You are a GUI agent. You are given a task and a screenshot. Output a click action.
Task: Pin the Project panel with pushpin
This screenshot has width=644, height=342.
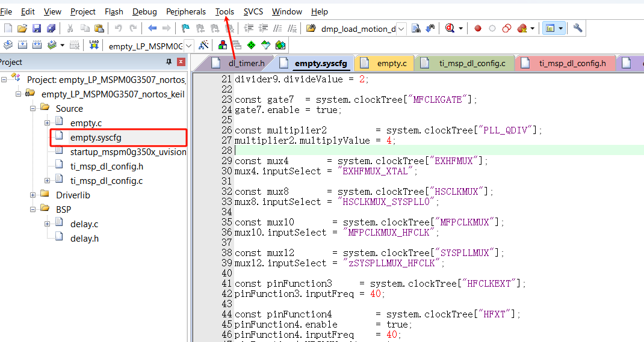point(169,62)
